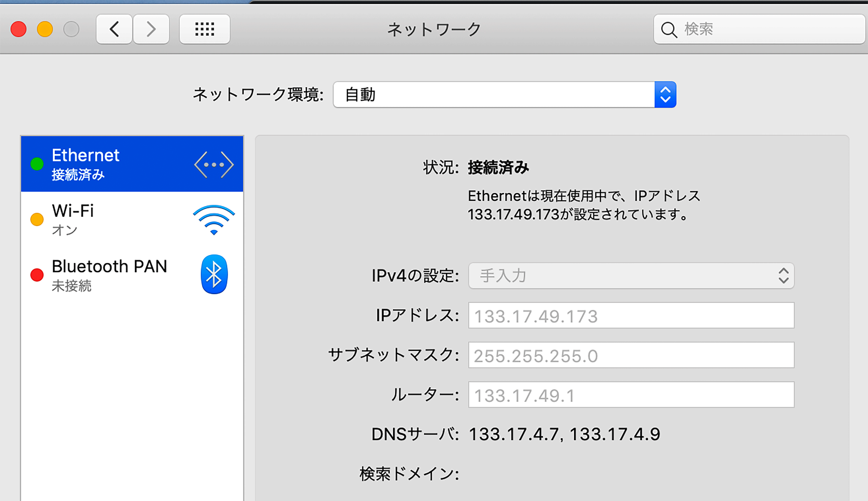This screenshot has width=868, height=501.
Task: Open the ネットワーク環境 location dropdown
Action: coord(494,95)
